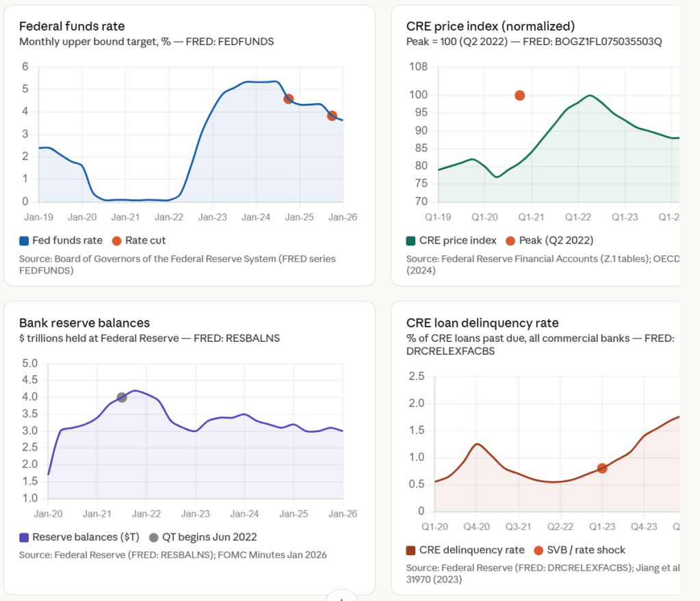Viewport: 700px width, 601px height.
Task: Click the "CRE loan delinquency rate" chart title
Action: tap(482, 323)
